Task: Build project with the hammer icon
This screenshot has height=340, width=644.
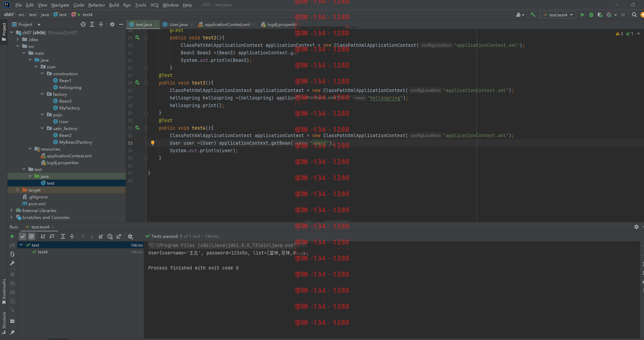Action: (x=533, y=15)
